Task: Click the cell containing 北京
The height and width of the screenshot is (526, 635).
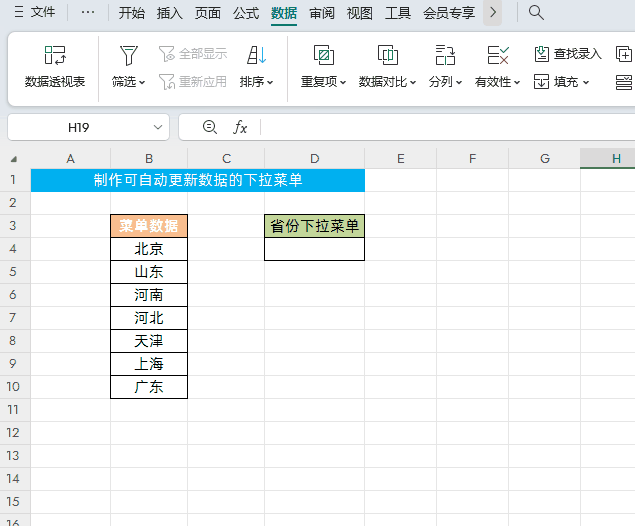Action: (x=149, y=249)
